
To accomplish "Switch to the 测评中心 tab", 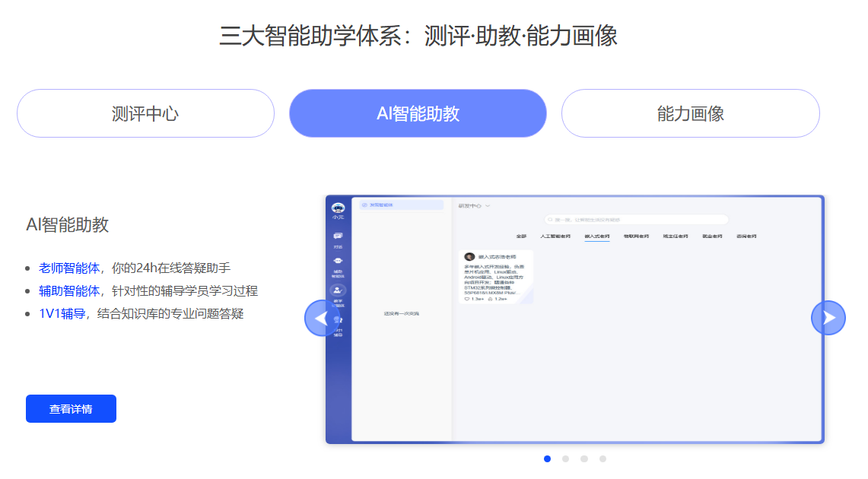I will click(145, 113).
